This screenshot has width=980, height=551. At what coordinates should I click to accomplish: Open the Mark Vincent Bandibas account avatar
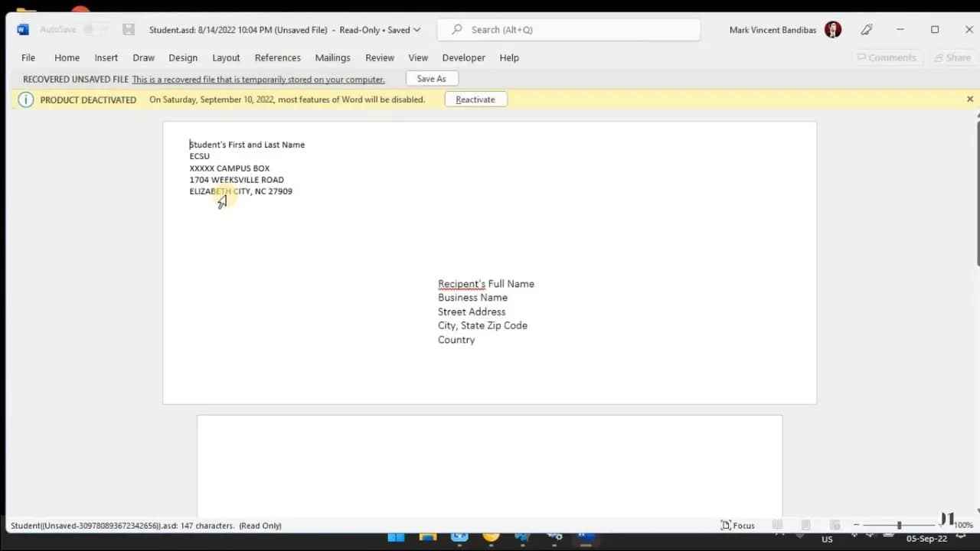pyautogui.click(x=832, y=29)
